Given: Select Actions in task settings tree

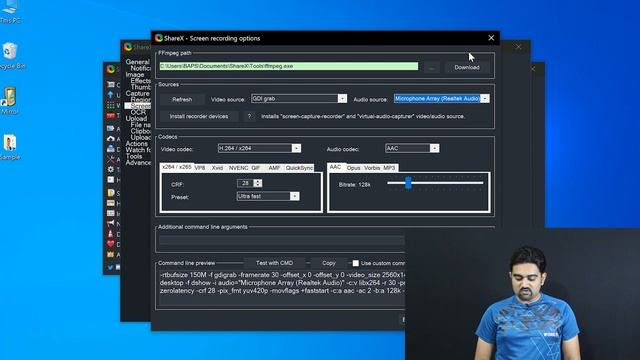Looking at the screenshot, I should tap(136, 144).
